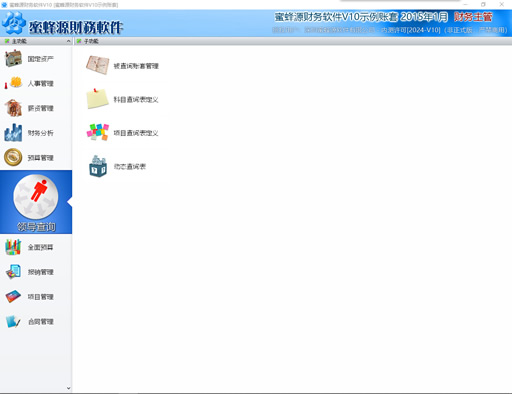Open 全面预算 via the colorful bars icon

click(13, 247)
